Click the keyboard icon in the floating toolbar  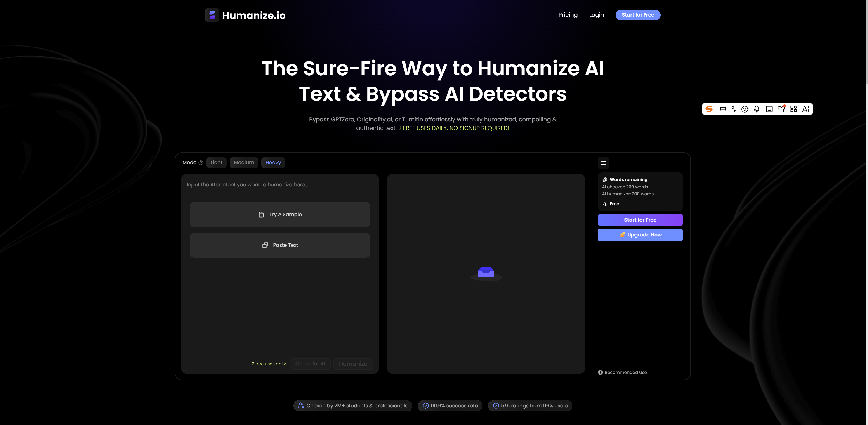tap(769, 109)
